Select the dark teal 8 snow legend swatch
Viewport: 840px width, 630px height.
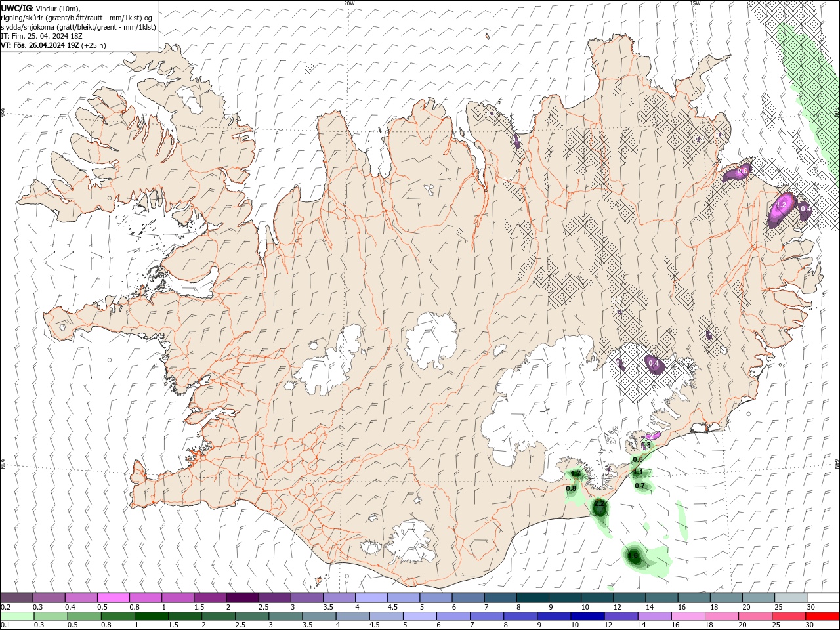point(532,598)
